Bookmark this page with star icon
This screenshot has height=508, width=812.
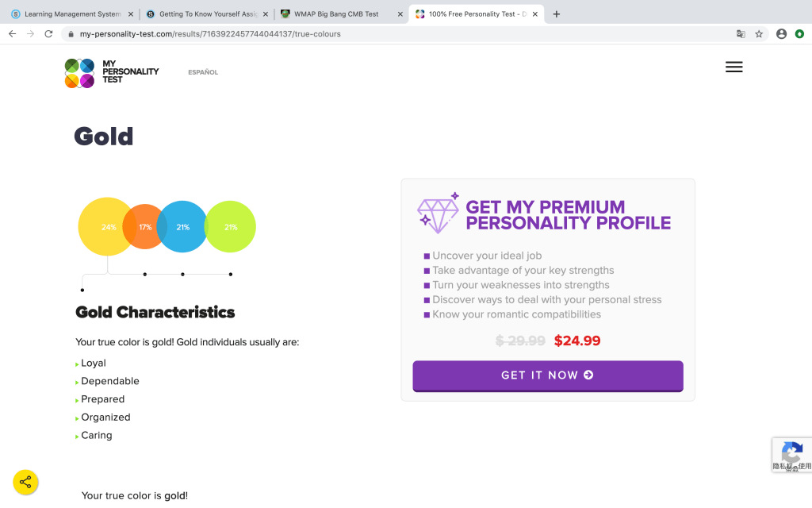(x=759, y=34)
